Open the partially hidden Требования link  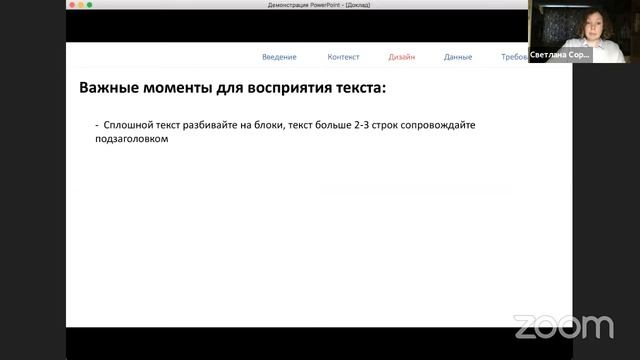click(514, 57)
